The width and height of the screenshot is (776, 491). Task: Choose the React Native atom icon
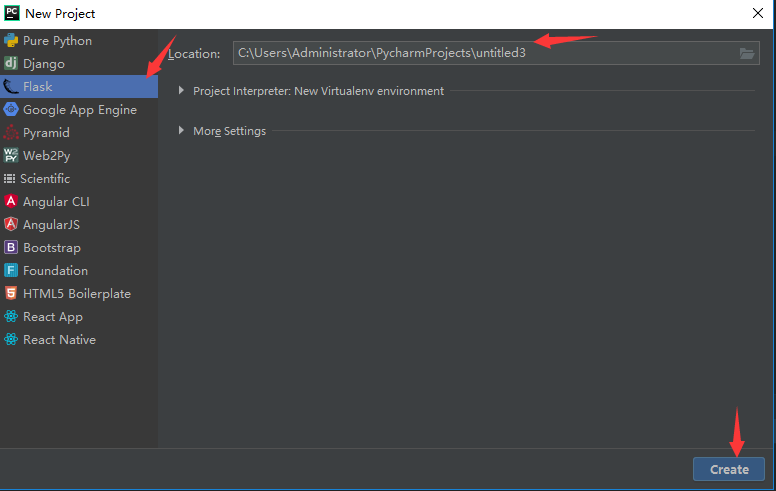point(11,339)
